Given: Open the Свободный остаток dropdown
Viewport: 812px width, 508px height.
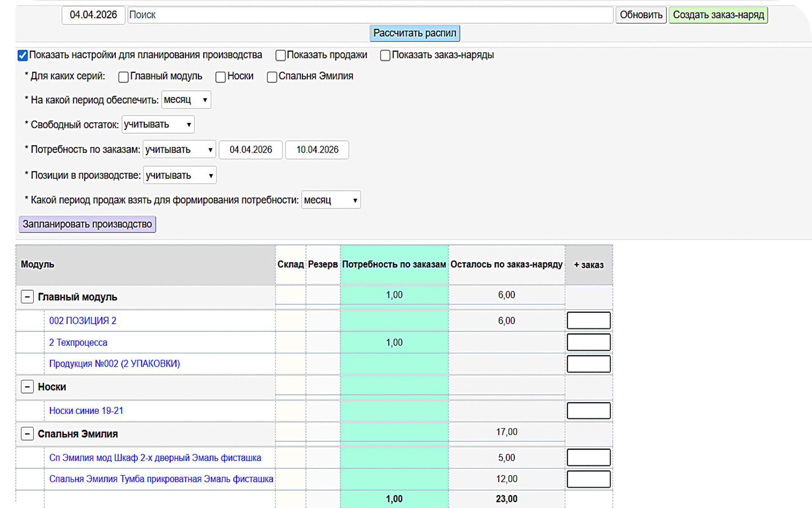Looking at the screenshot, I should pyautogui.click(x=158, y=124).
